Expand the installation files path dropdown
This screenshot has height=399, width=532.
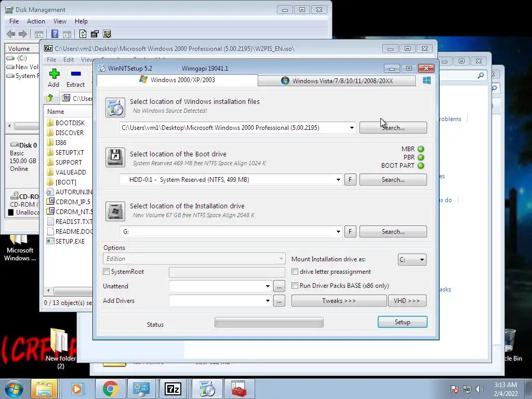[352, 128]
